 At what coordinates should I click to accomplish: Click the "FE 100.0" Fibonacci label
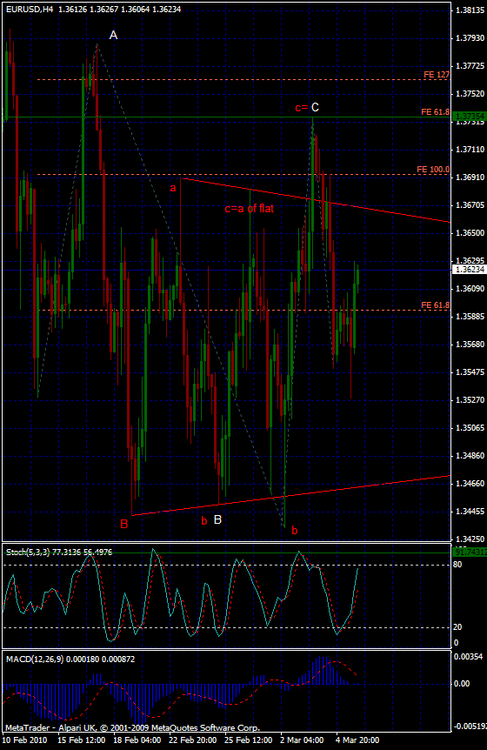point(433,169)
